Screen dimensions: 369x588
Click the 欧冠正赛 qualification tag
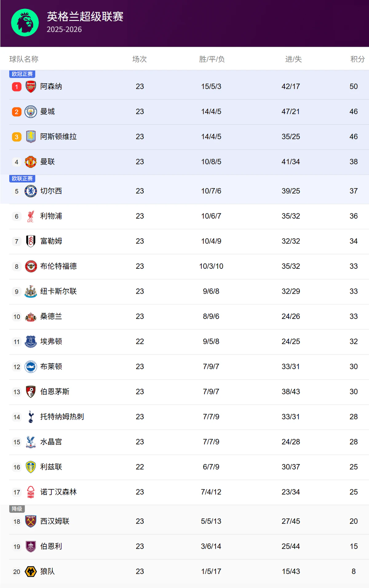point(22,74)
